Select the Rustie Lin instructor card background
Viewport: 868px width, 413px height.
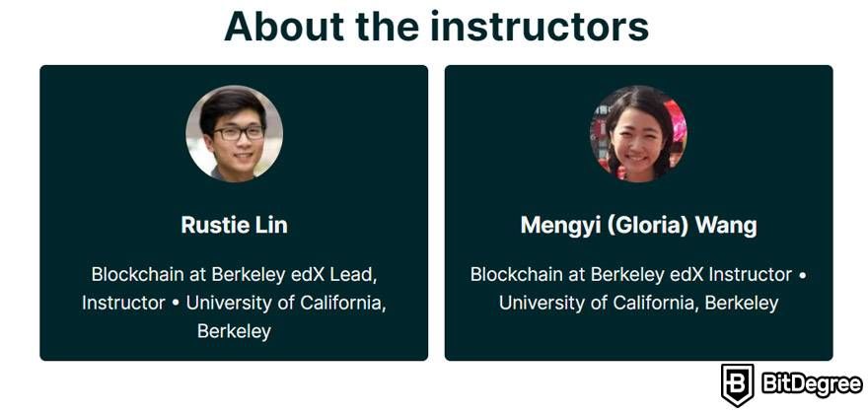[x=234, y=213]
